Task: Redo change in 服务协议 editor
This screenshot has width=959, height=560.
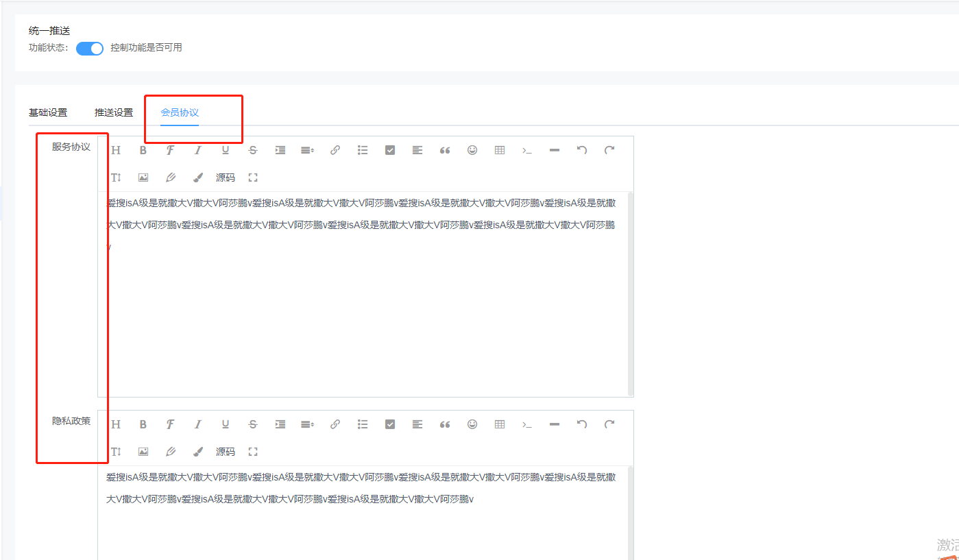Action: pyautogui.click(x=609, y=150)
